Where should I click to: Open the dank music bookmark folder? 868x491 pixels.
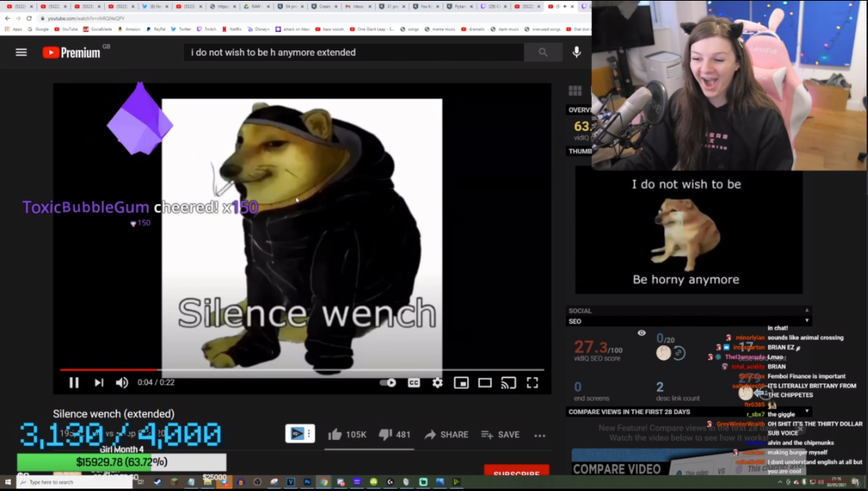click(504, 29)
